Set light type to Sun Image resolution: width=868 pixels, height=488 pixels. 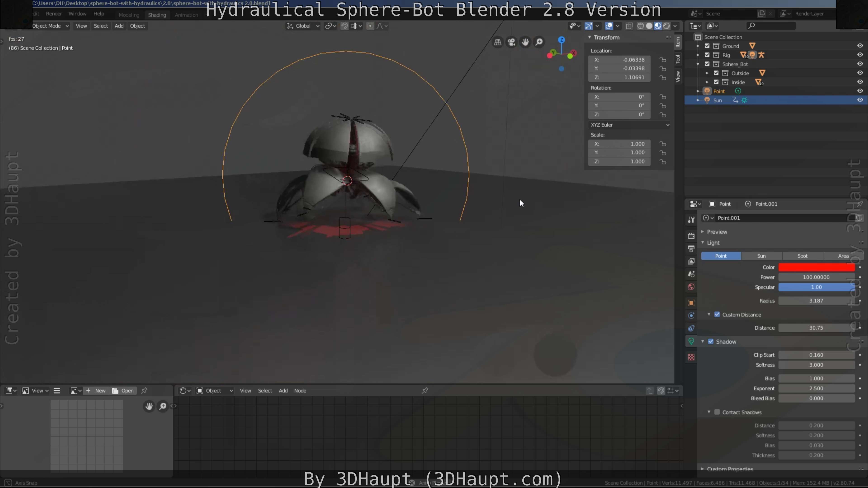click(762, 256)
